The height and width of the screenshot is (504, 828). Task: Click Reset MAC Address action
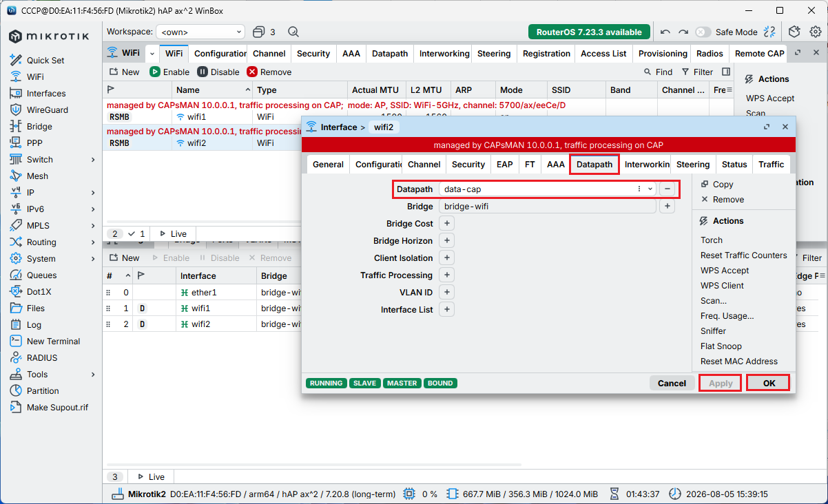pyautogui.click(x=738, y=361)
